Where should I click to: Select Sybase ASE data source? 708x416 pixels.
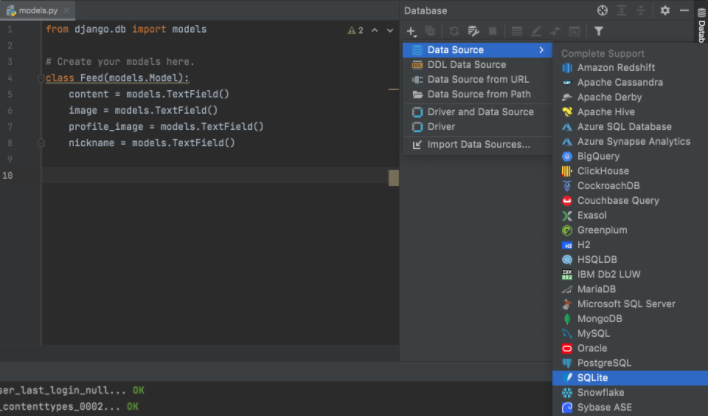tap(630, 407)
